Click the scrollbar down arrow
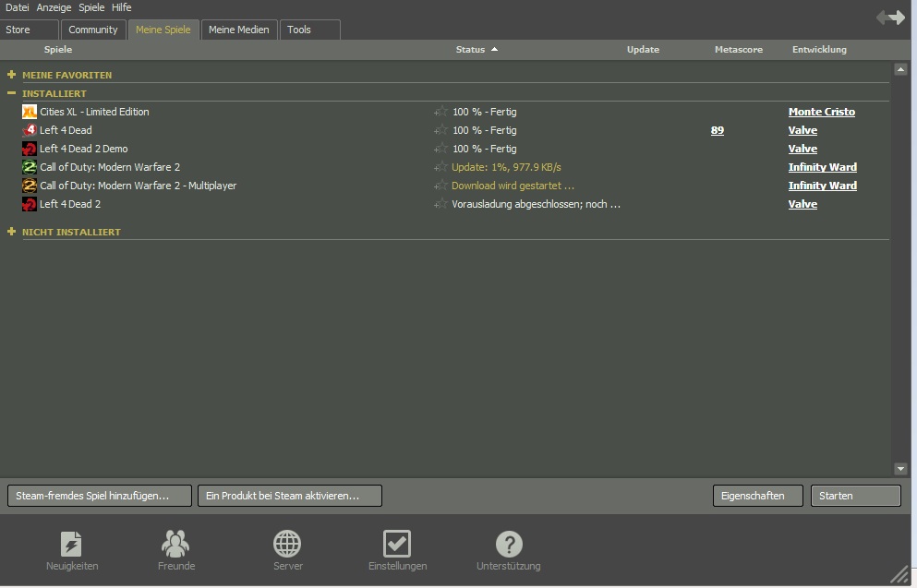The width and height of the screenshot is (917, 588). tap(900, 469)
